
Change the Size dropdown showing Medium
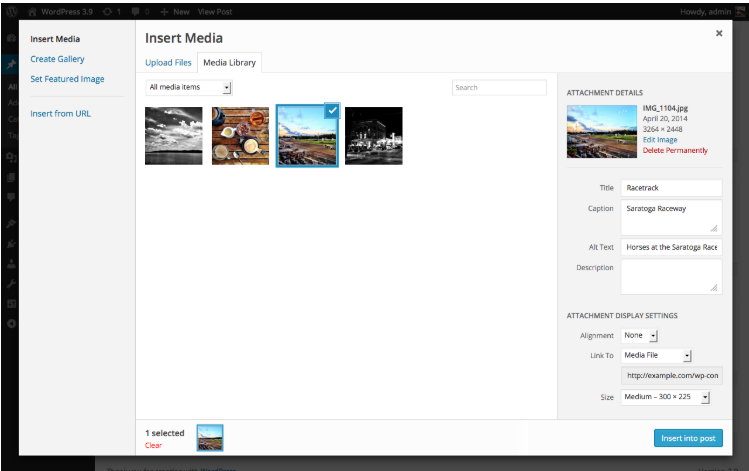(x=665, y=397)
